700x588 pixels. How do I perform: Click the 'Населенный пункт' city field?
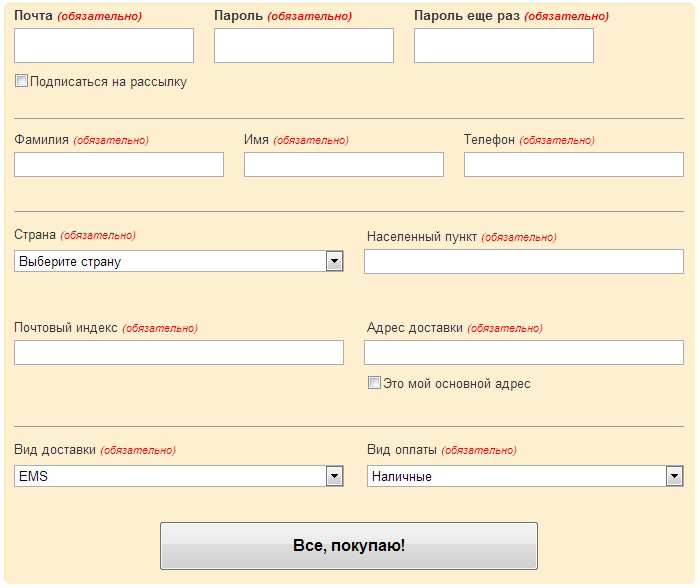524,262
